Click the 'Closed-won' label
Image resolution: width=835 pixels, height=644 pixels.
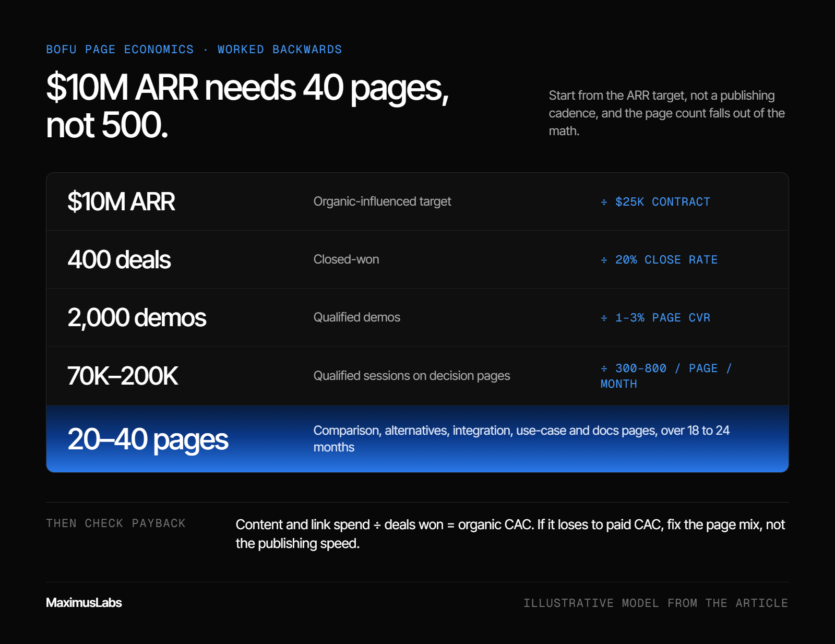click(346, 259)
